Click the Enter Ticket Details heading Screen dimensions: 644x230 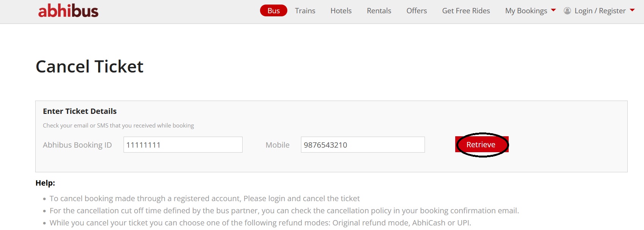80,111
